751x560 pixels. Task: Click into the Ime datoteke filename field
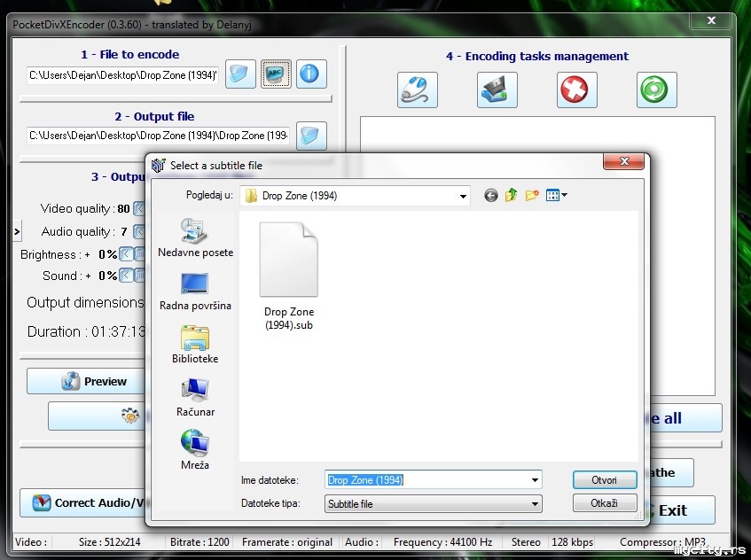tap(427, 480)
